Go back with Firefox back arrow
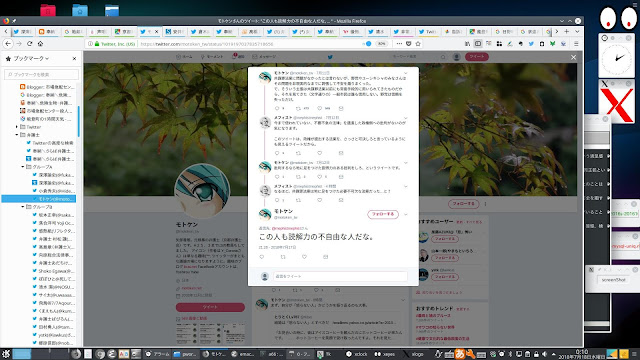 8,44
